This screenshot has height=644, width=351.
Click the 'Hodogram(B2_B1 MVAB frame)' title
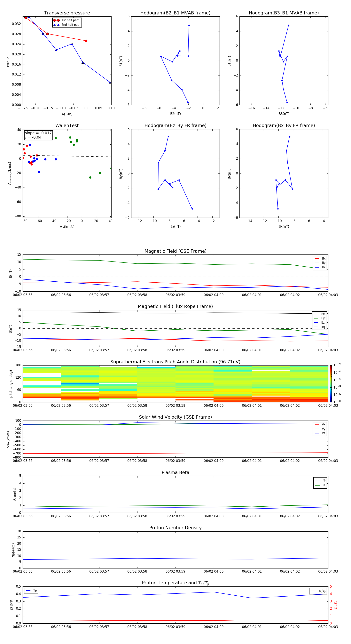(175, 13)
